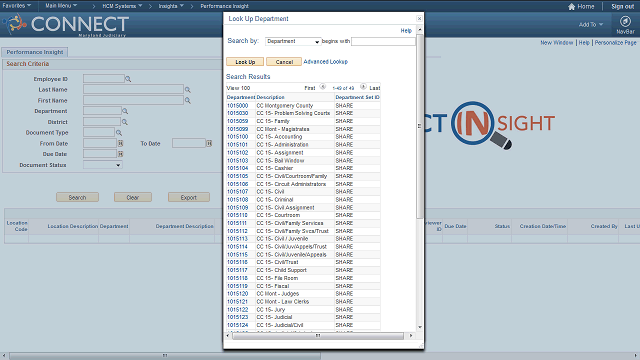The image size is (640, 360).
Task: Click Document Type lookup magnifier
Action: (119, 133)
